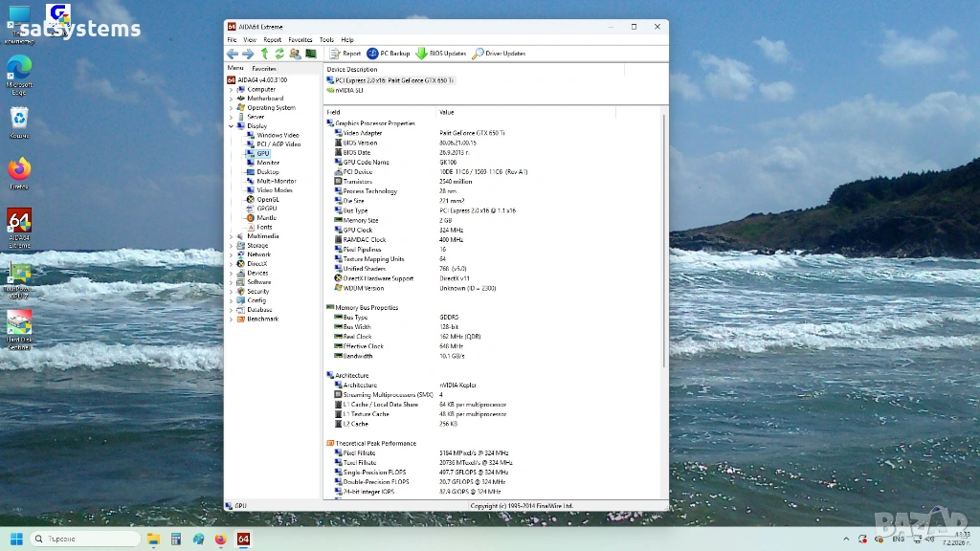Collapse the Display tree node
980x551 pixels.
(231, 126)
